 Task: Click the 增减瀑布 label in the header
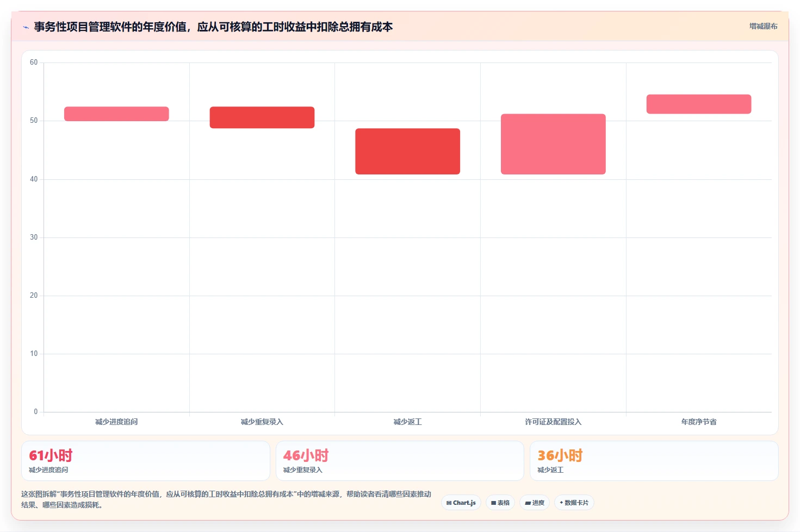tap(763, 26)
